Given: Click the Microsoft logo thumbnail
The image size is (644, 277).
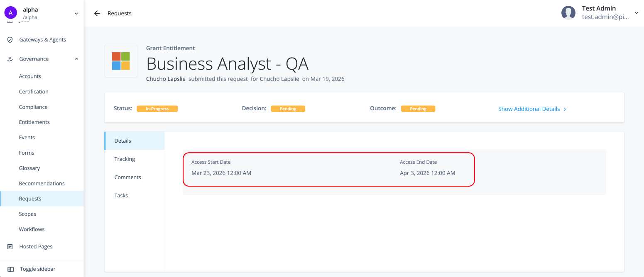Looking at the screenshot, I should click(121, 61).
